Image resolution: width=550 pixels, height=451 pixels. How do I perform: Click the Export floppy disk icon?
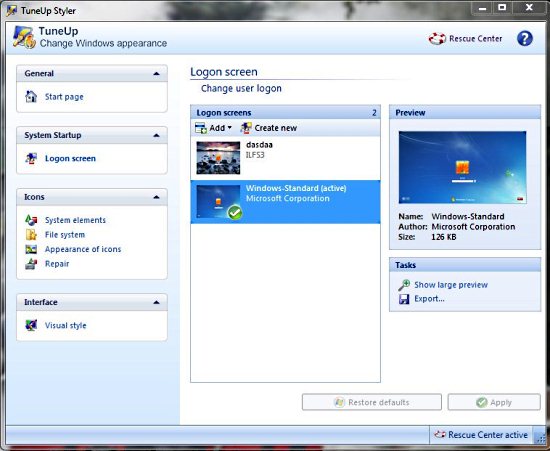(x=404, y=299)
